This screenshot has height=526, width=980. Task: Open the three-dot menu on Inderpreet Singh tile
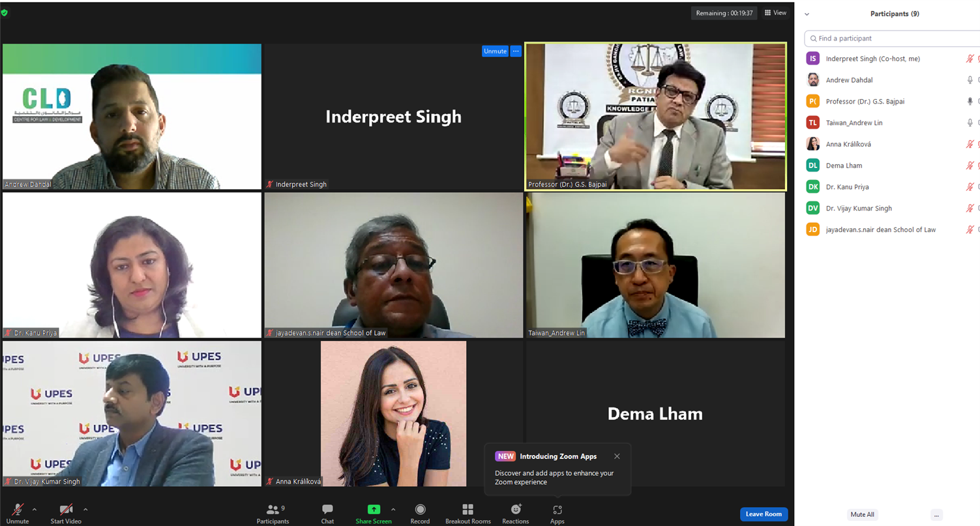516,51
